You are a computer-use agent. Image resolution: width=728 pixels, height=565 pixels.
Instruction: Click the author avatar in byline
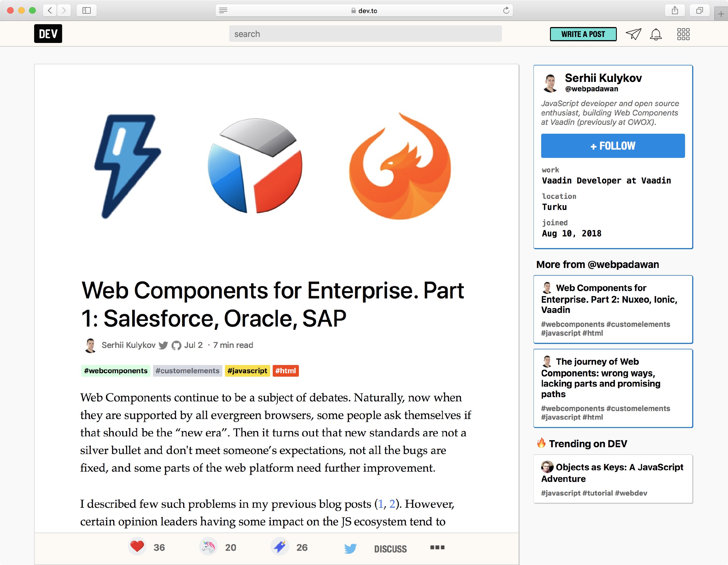pyautogui.click(x=90, y=345)
